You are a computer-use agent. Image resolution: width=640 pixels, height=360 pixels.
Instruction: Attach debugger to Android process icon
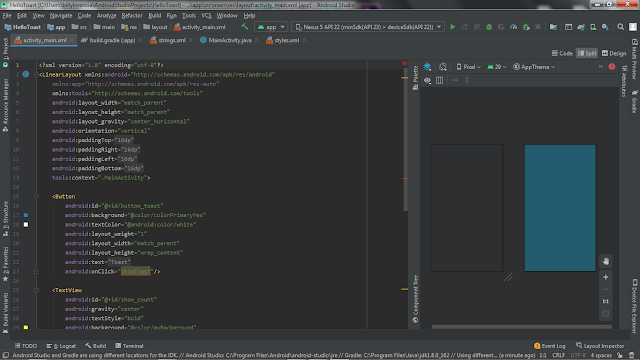pos(526,27)
